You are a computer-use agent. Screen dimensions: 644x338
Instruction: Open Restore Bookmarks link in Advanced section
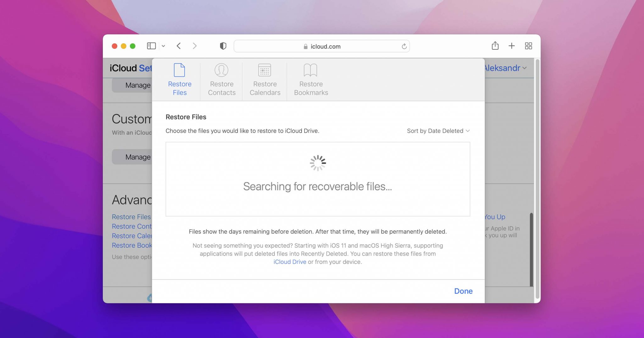coord(132,245)
